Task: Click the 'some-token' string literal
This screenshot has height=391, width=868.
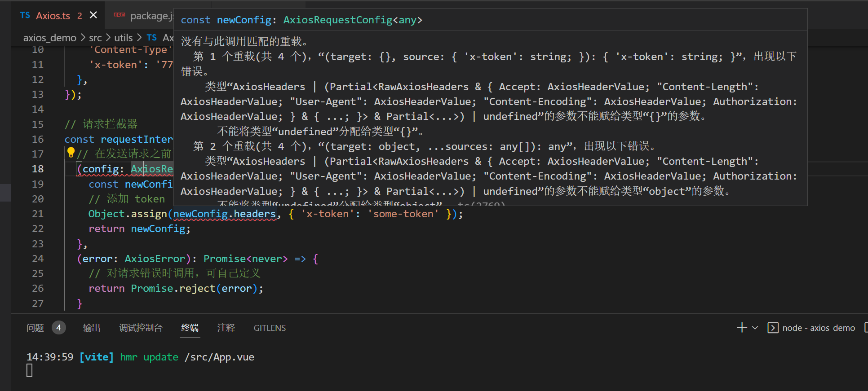Action: coord(403,214)
